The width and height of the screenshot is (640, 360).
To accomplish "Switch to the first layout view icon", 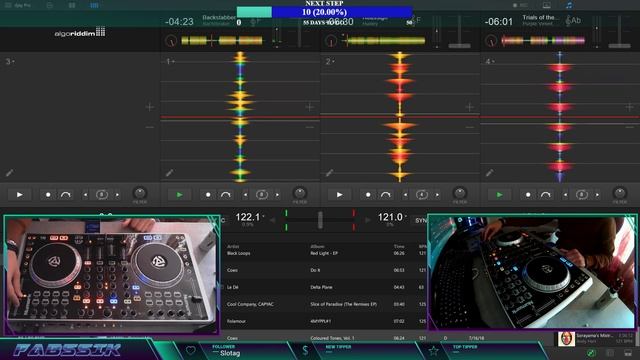I will pyautogui.click(x=50, y=5).
